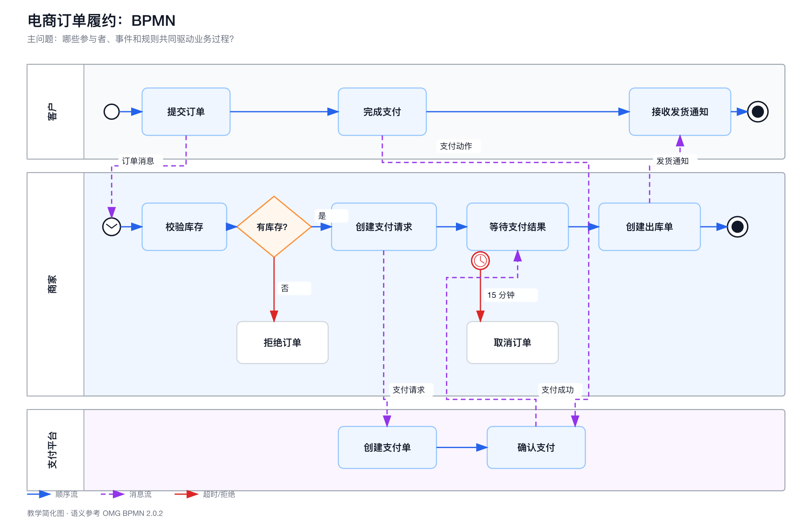Click the 15 分钟 timer label
Image resolution: width=812 pixels, height=528 pixels.
501,295
